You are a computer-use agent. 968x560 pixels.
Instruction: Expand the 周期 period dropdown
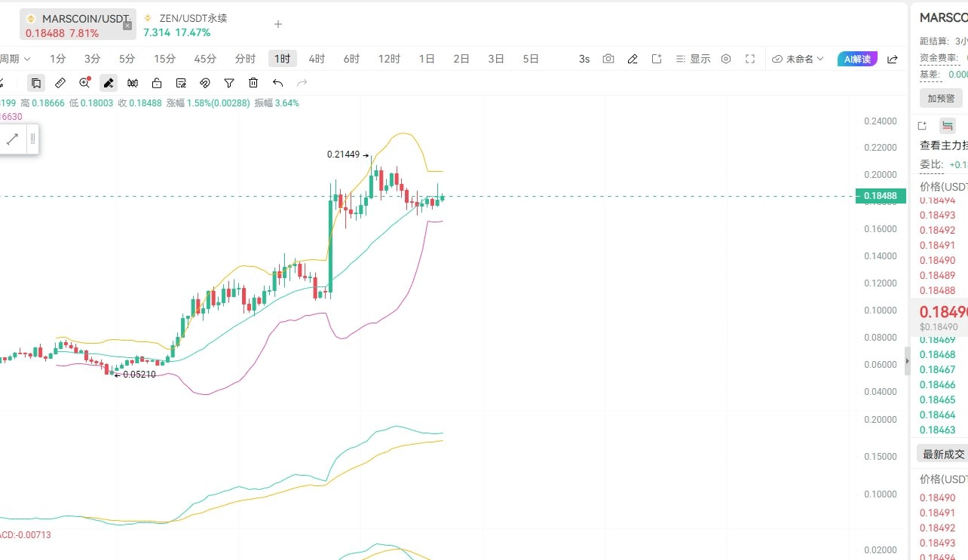(x=15, y=59)
